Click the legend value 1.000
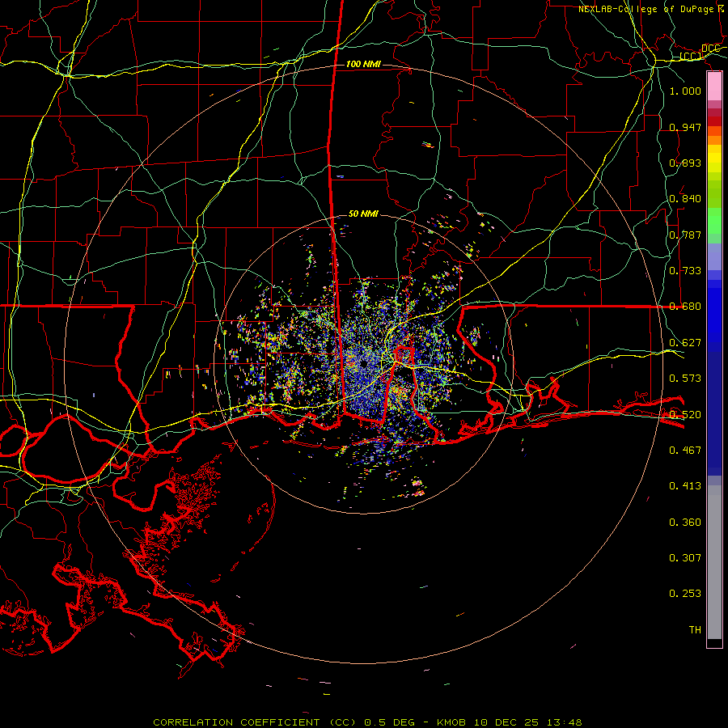The width and height of the screenshot is (728, 728). point(685,91)
